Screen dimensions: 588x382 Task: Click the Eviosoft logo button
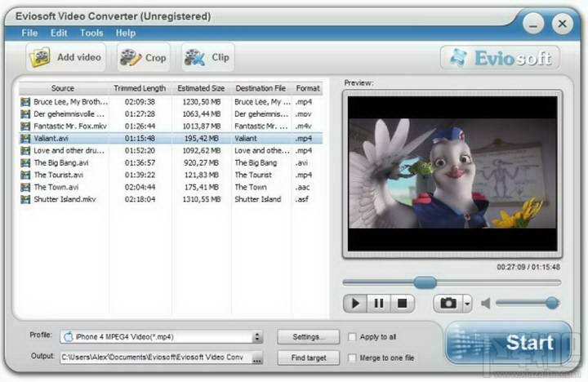click(x=501, y=58)
